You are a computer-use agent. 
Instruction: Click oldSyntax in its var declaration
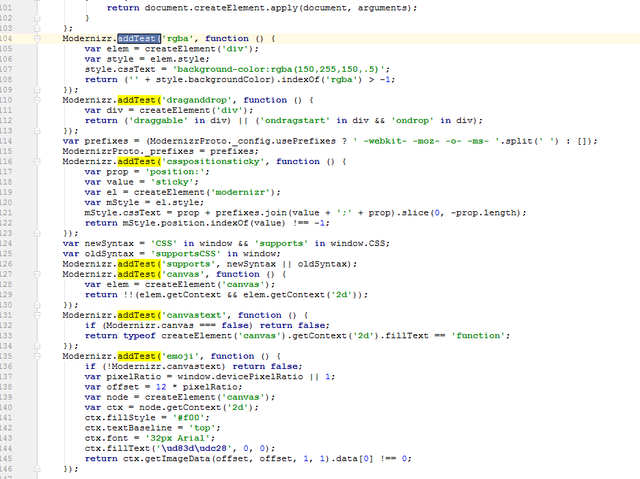pos(109,254)
